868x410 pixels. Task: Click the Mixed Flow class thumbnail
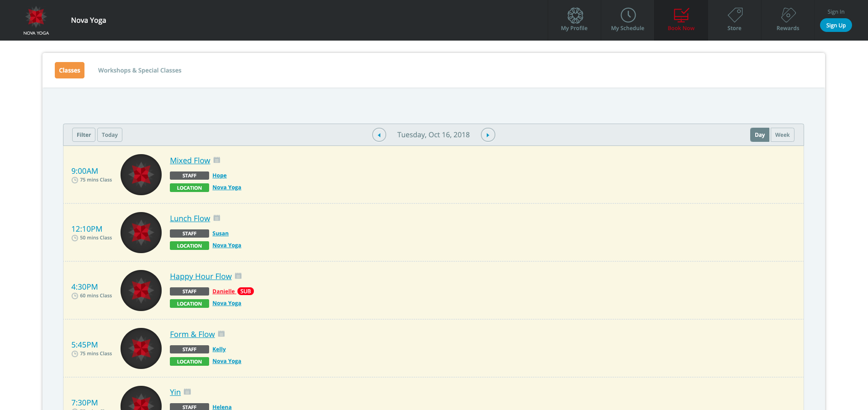coord(141,175)
